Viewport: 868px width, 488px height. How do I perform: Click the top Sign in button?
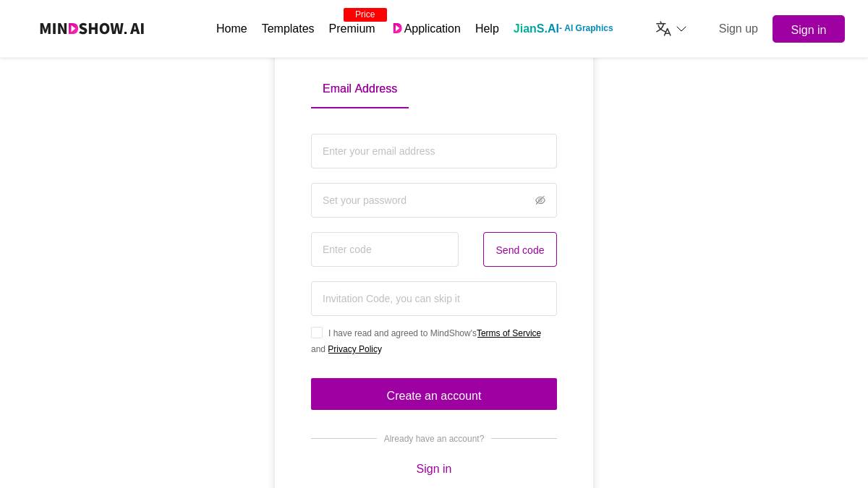click(809, 30)
